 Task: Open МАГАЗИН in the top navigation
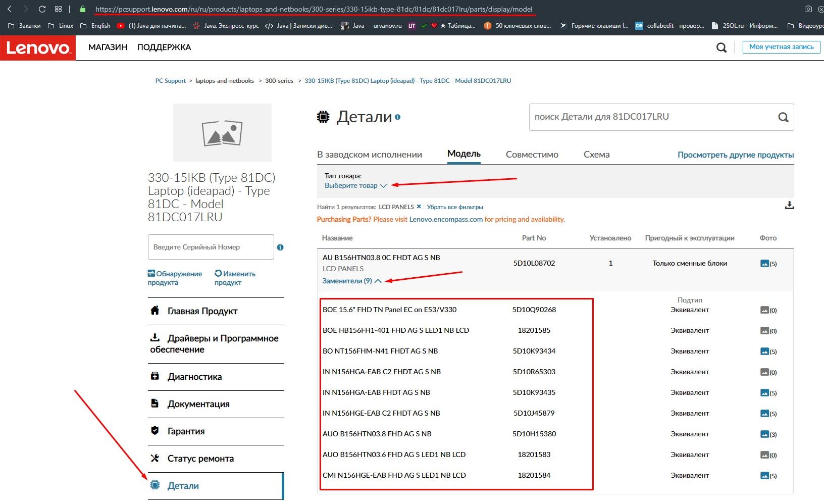[108, 47]
